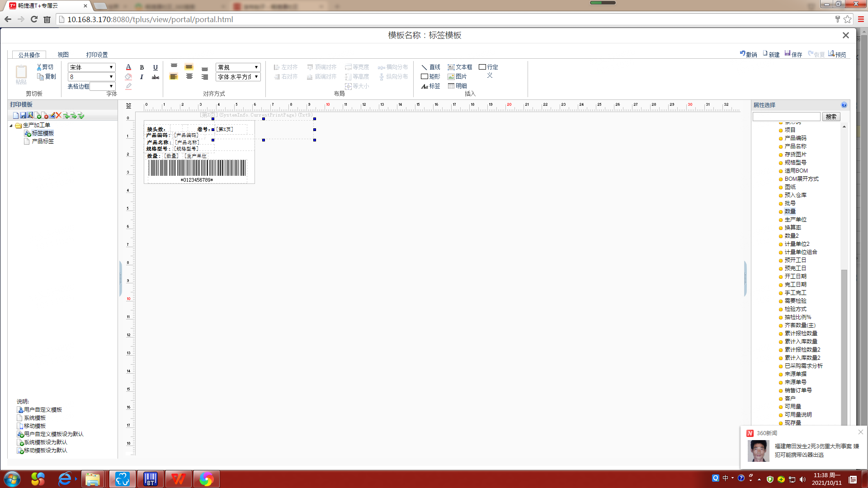Open WPS app from taskbar
This screenshot has width=868, height=488.
click(178, 479)
